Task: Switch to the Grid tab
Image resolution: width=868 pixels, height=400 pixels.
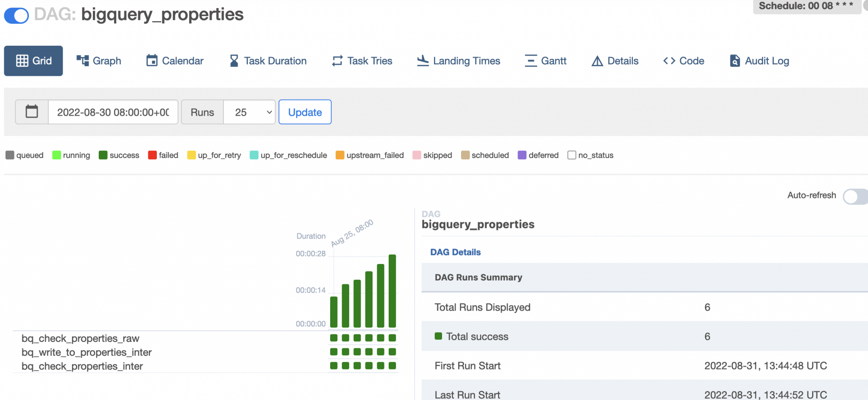Action: tap(33, 61)
